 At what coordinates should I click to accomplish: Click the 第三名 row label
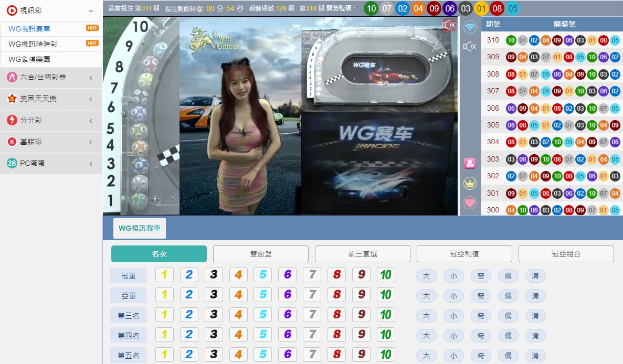coord(129,315)
